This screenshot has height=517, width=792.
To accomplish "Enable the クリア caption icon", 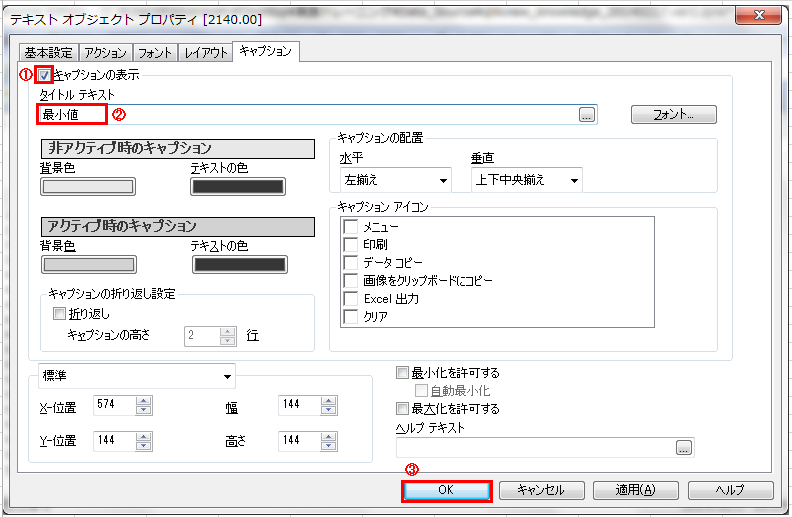I will pos(351,317).
